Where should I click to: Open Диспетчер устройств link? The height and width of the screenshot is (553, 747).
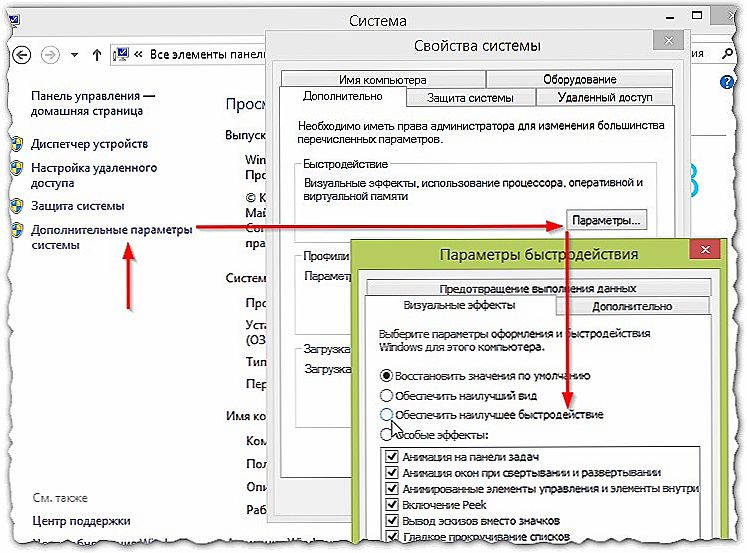pyautogui.click(x=90, y=144)
